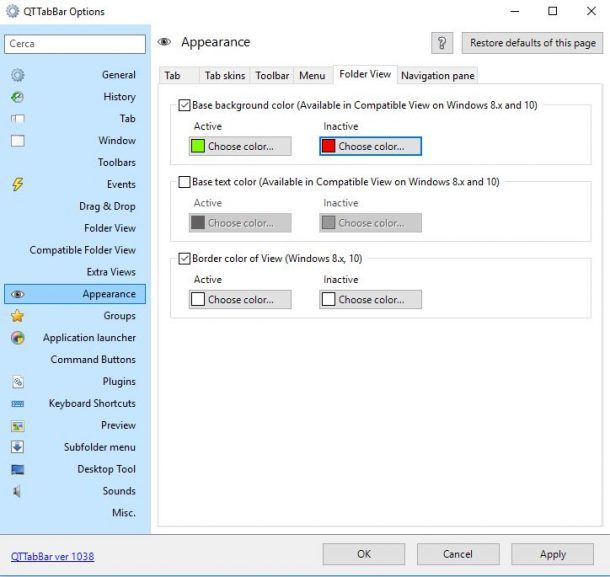Viewport: 610px width, 577px height.
Task: Close the QTTabBar Options window
Action: coord(591,11)
